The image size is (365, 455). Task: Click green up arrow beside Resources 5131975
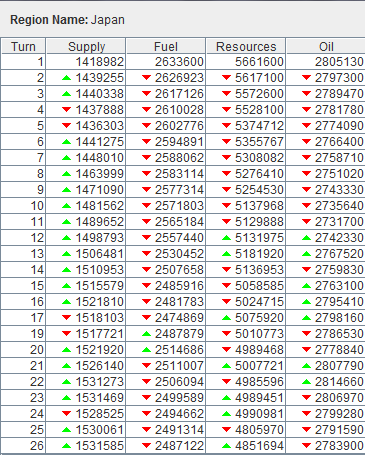click(226, 238)
